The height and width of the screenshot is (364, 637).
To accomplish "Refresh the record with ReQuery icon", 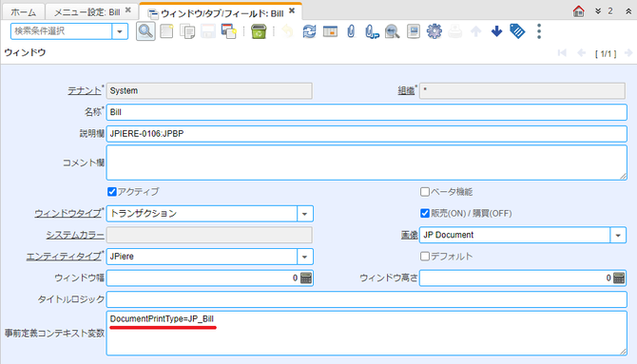I will (309, 31).
